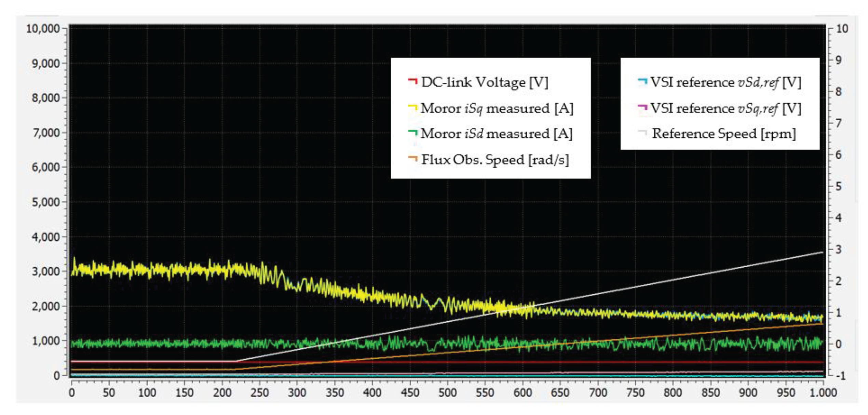Click white Reference Speed legend marker
Screen dimensions: 868x415
click(x=642, y=133)
